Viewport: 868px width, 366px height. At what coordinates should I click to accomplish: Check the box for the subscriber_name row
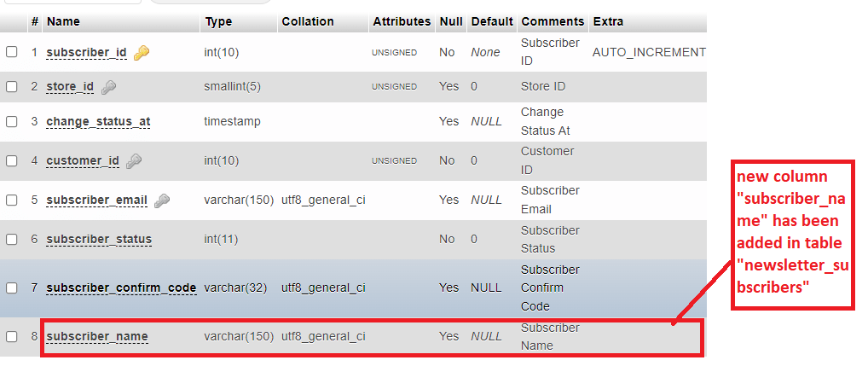tap(12, 336)
